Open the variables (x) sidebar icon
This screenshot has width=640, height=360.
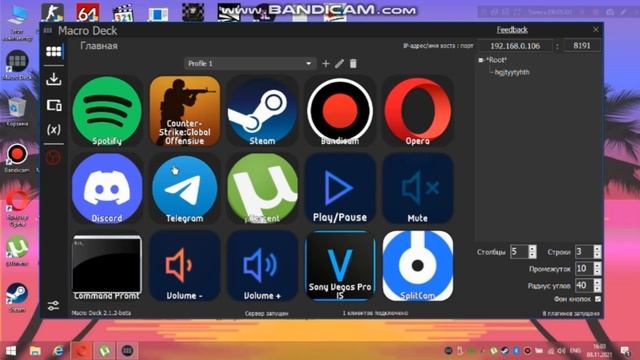pyautogui.click(x=53, y=130)
